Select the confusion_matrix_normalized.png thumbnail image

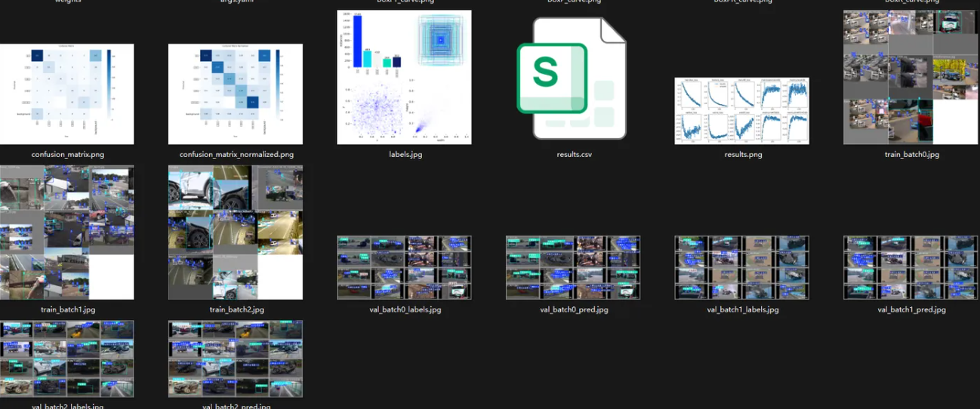236,94
